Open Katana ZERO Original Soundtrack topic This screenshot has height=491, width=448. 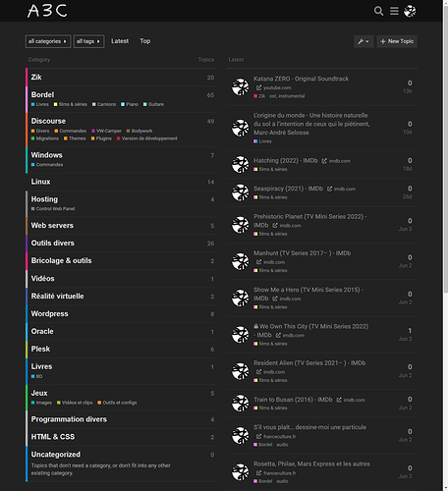[301, 79]
